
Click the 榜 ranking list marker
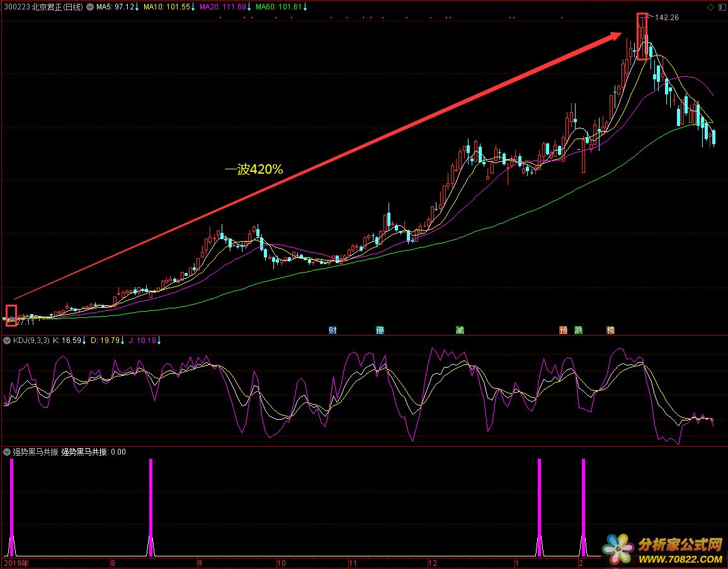[610, 330]
